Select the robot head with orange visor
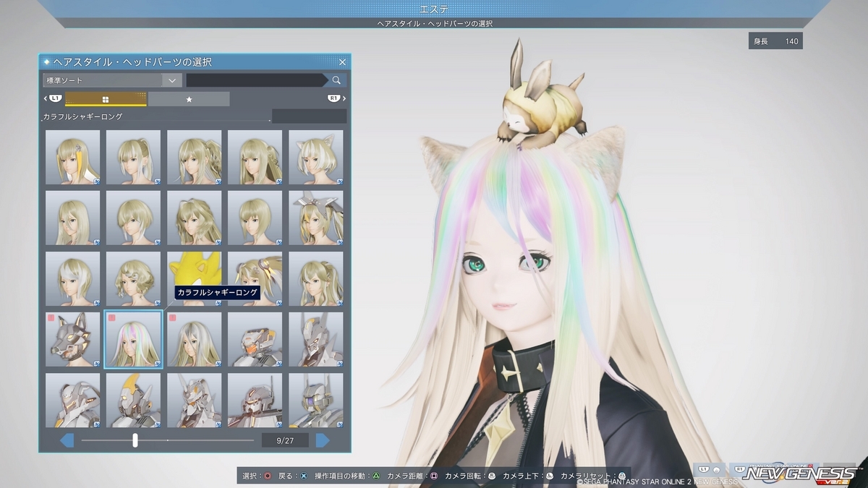This screenshot has height=488, width=868. pos(255,339)
